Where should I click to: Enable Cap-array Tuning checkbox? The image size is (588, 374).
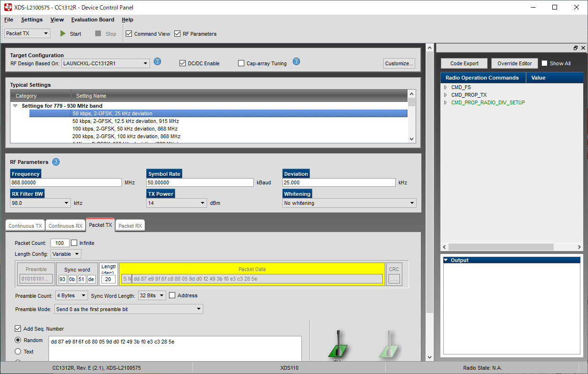click(x=241, y=63)
